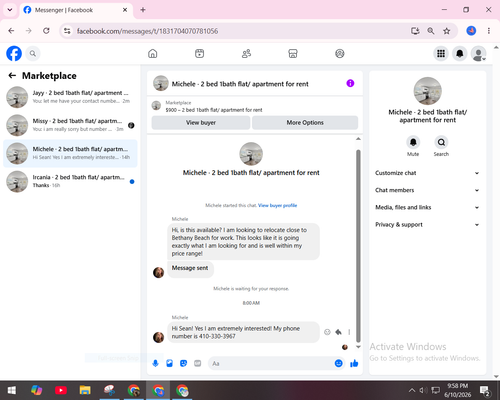
Task: Open the Facebook menu grid icon
Action: coord(441,53)
